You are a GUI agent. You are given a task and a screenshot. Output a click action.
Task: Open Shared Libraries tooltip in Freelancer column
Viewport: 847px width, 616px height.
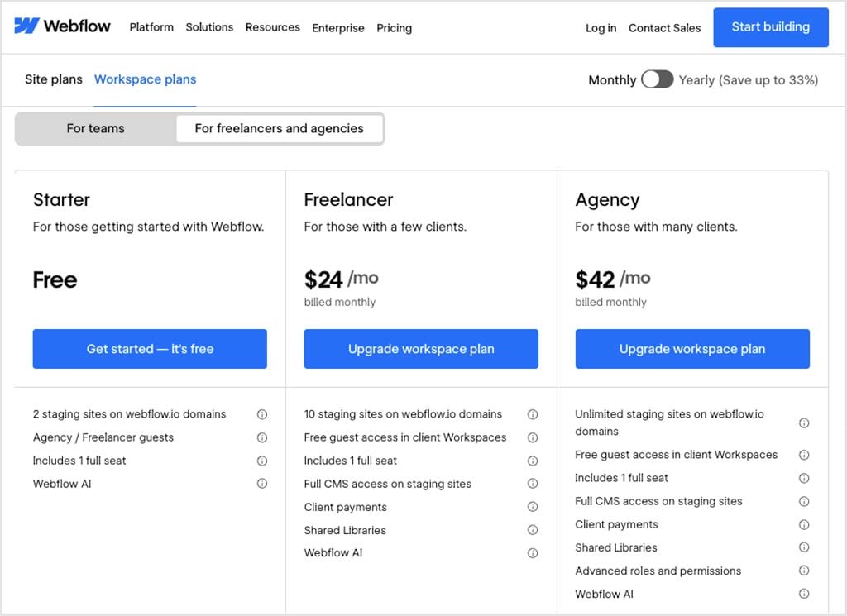point(534,530)
